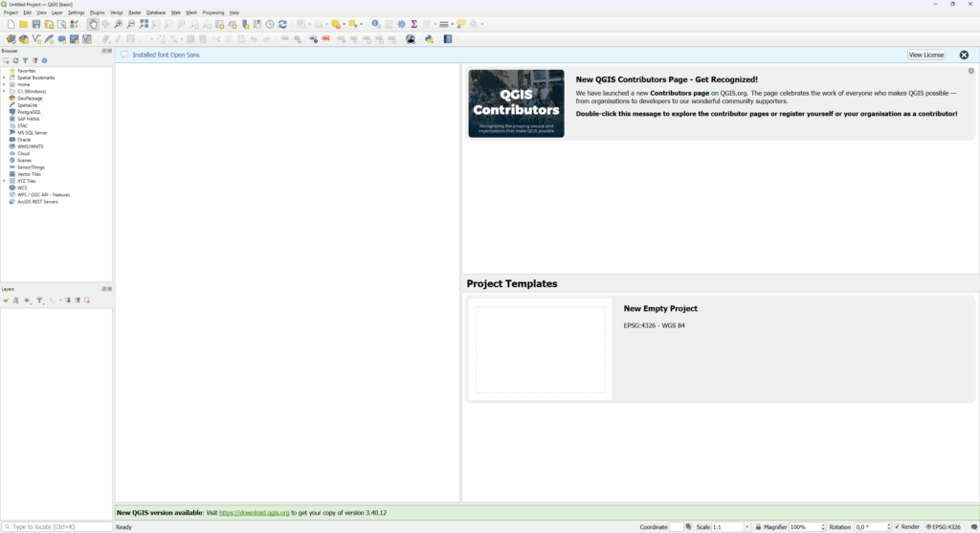Expand the XYZ Tiles tree node
The width and height of the screenshot is (980, 533).
(4, 181)
